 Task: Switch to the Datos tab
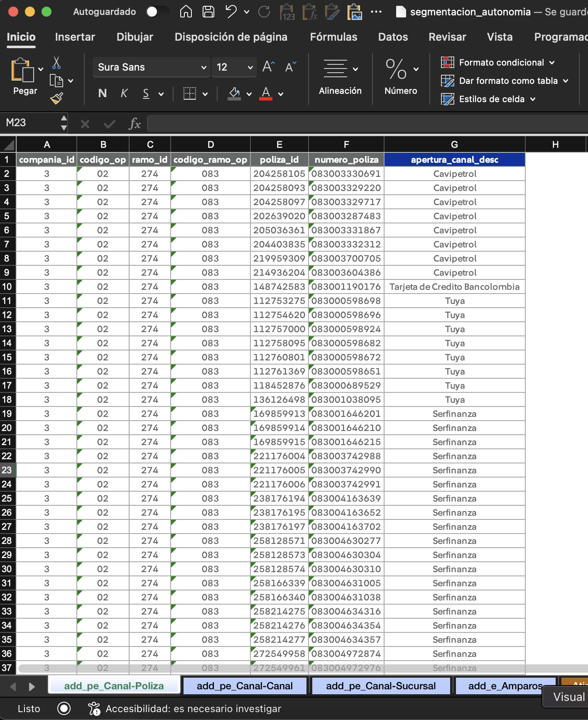coord(393,37)
